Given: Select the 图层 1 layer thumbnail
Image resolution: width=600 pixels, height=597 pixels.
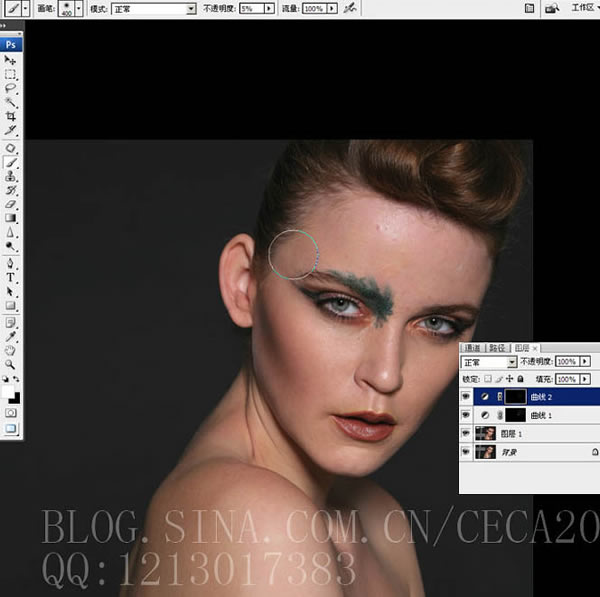Looking at the screenshot, I should click(485, 434).
